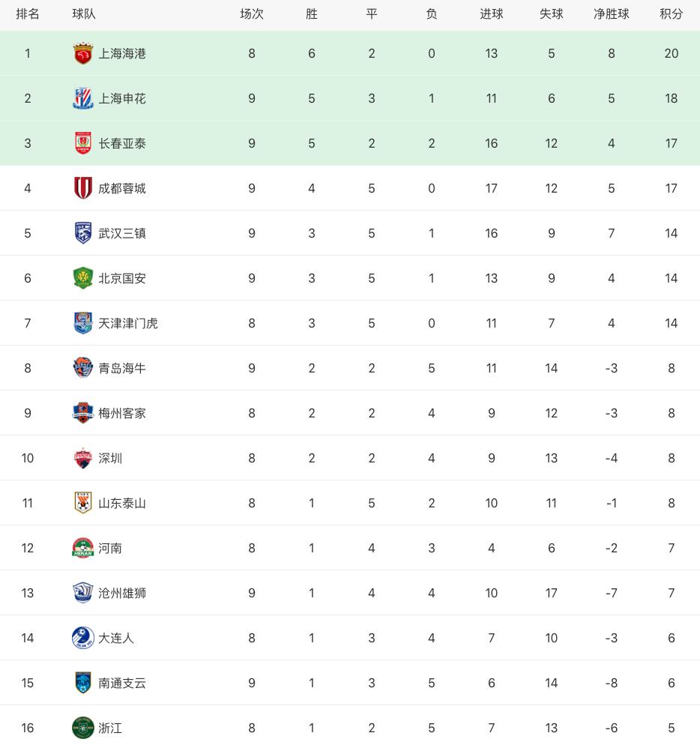This screenshot has height=745, width=700.
Task: Click the 北京国安 green badge
Action: pyautogui.click(x=82, y=278)
